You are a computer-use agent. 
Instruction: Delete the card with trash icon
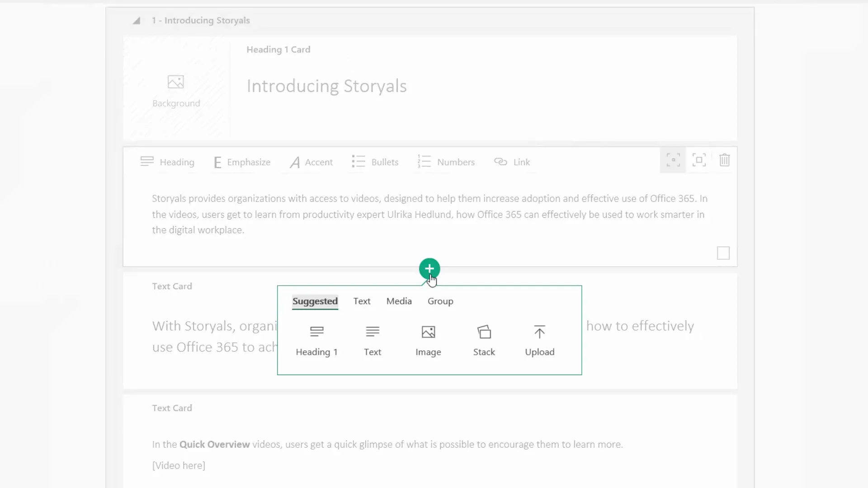[725, 160]
